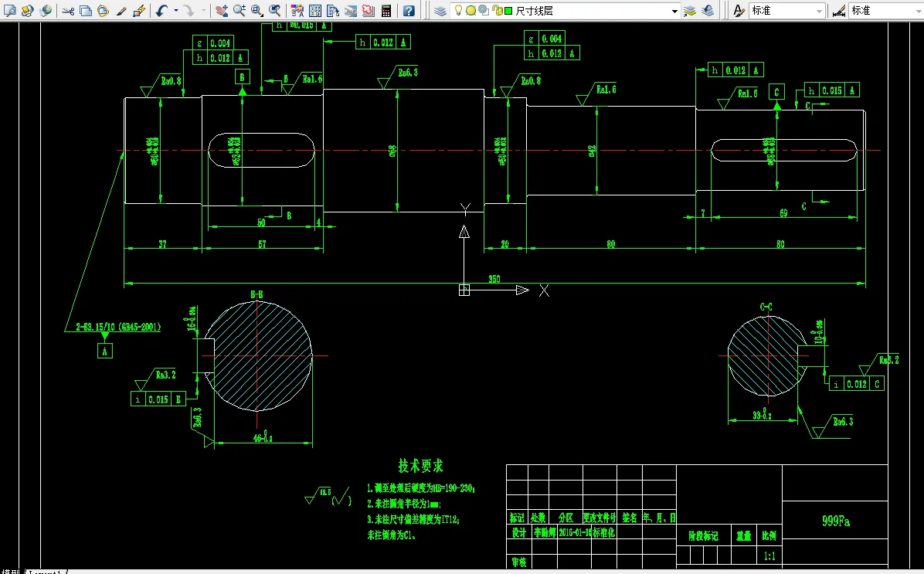
Task: Expand the dimension style 标准 dropdown
Action: 919,11
